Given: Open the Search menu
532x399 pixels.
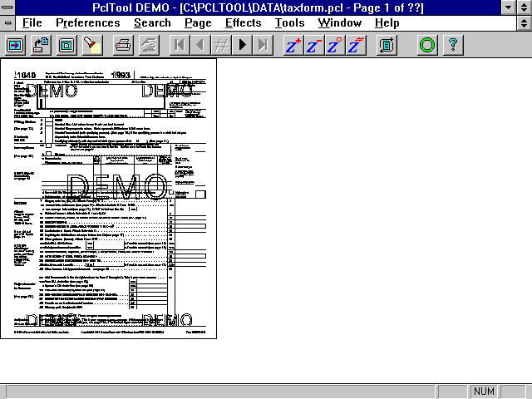Looking at the screenshot, I should coord(152,22).
